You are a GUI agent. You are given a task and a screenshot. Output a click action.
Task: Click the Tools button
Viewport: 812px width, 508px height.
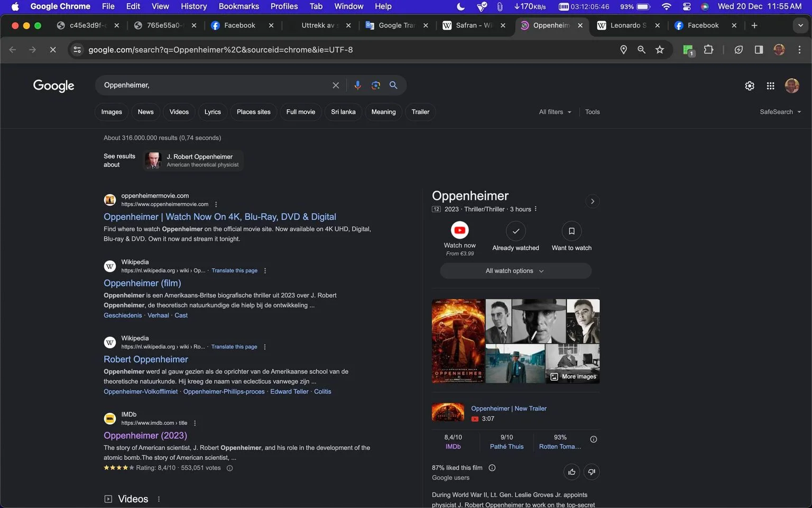point(593,112)
